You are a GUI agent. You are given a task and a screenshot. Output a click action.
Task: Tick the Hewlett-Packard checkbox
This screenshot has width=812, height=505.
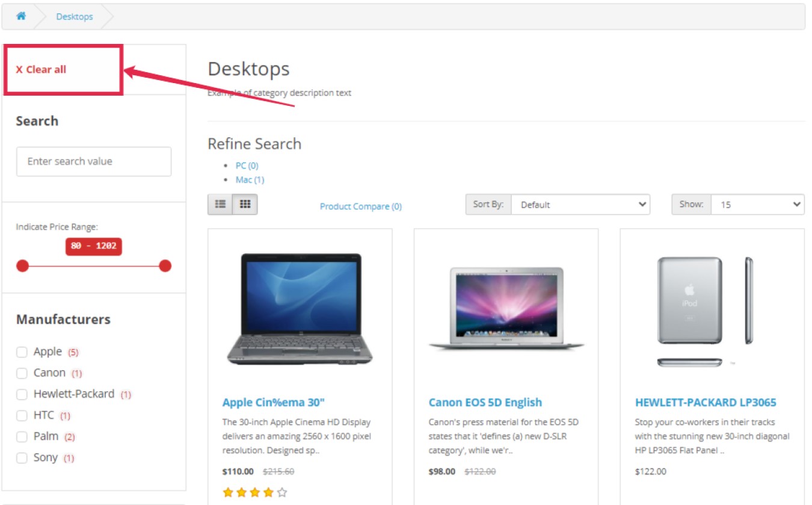click(22, 394)
